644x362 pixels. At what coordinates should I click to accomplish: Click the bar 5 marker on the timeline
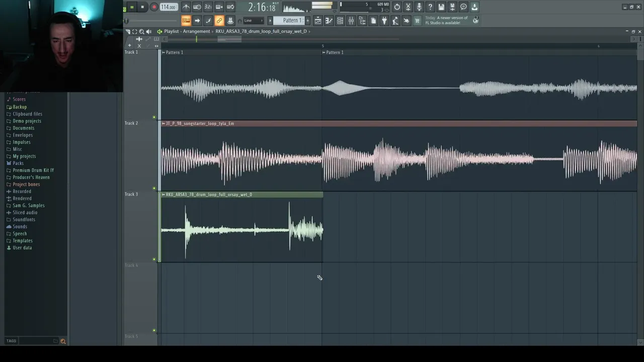coord(323,46)
